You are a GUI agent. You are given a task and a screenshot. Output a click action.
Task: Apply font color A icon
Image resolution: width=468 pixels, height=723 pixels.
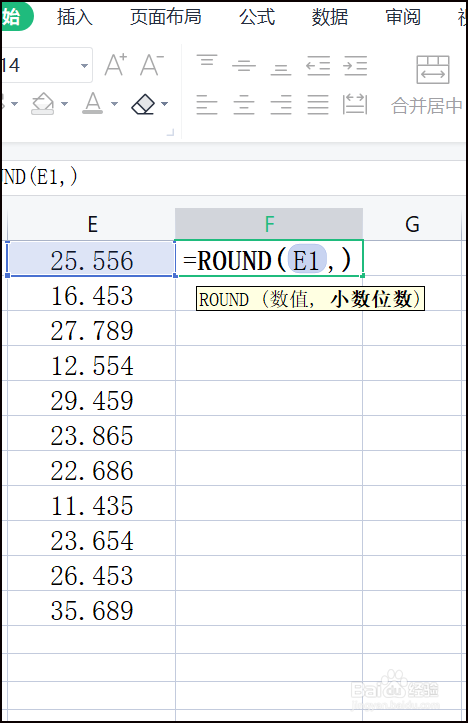[x=93, y=103]
